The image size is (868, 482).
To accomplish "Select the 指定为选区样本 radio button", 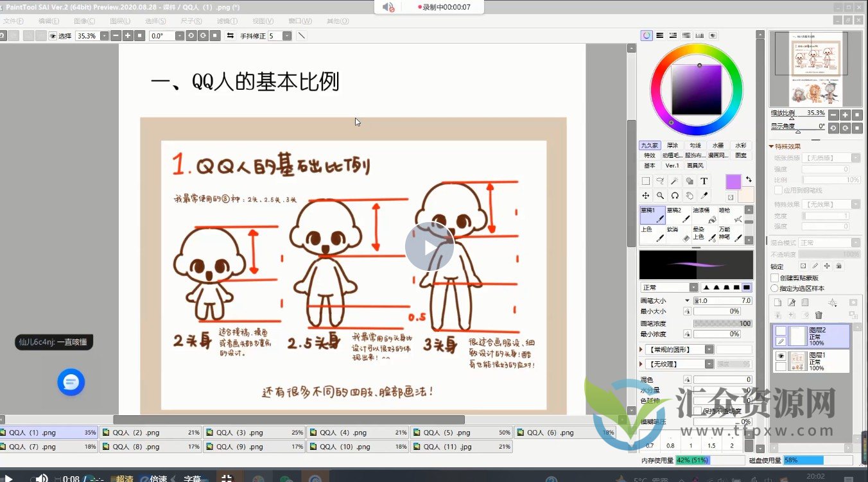I will click(774, 288).
